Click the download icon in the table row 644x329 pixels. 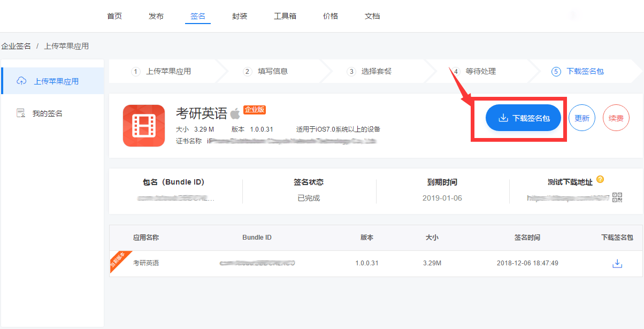[617, 263]
